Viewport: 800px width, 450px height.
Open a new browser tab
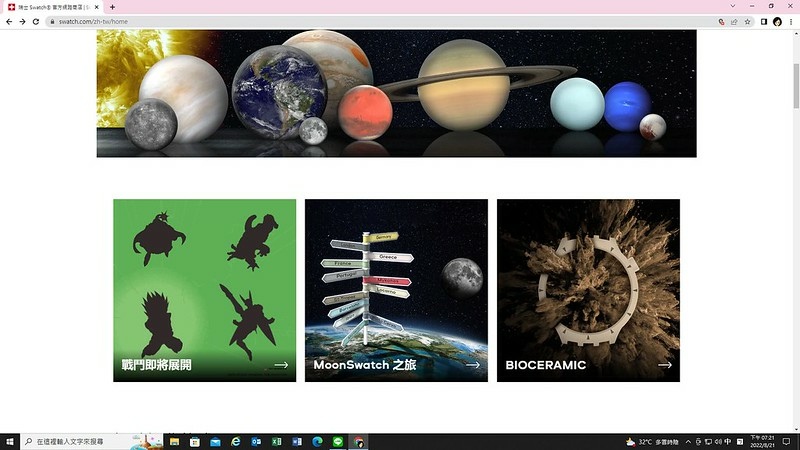(x=112, y=7)
